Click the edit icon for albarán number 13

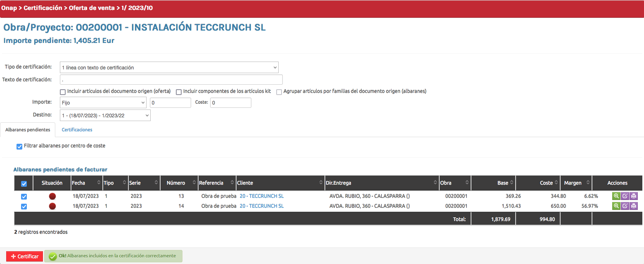[625, 196]
